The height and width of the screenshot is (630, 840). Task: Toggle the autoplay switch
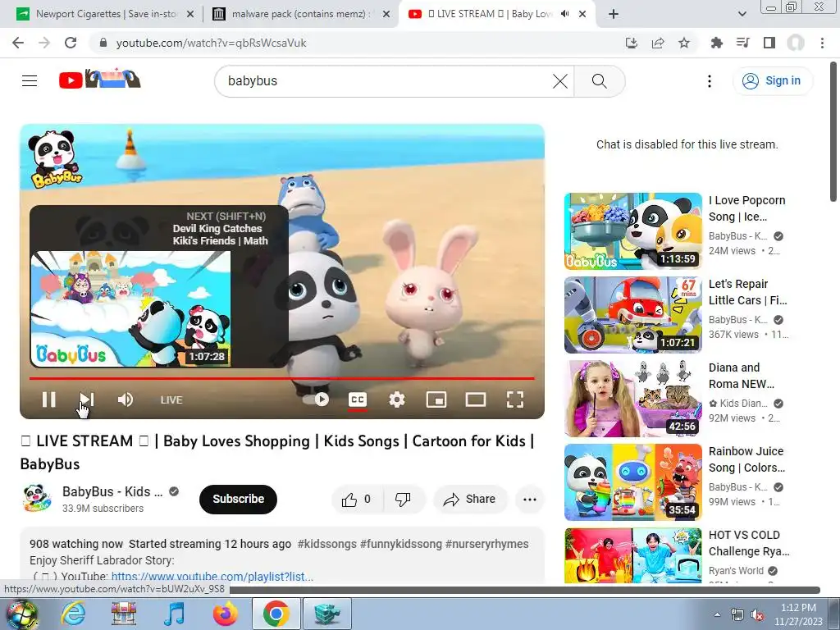point(316,399)
